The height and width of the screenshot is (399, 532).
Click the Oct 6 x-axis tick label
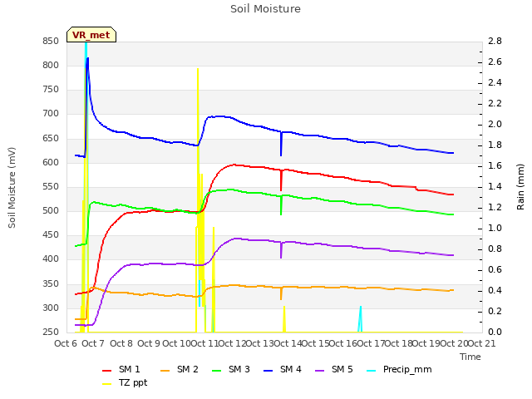[66, 343]
